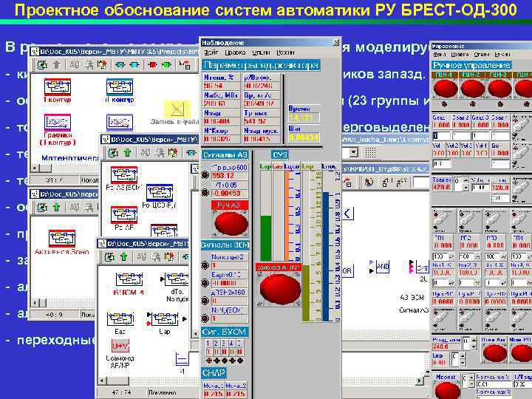Click green up-arrow in 'Активная зона' window toolbar
Image resolution: width=532 pixels, height=399 pixels.
pos(56,207)
